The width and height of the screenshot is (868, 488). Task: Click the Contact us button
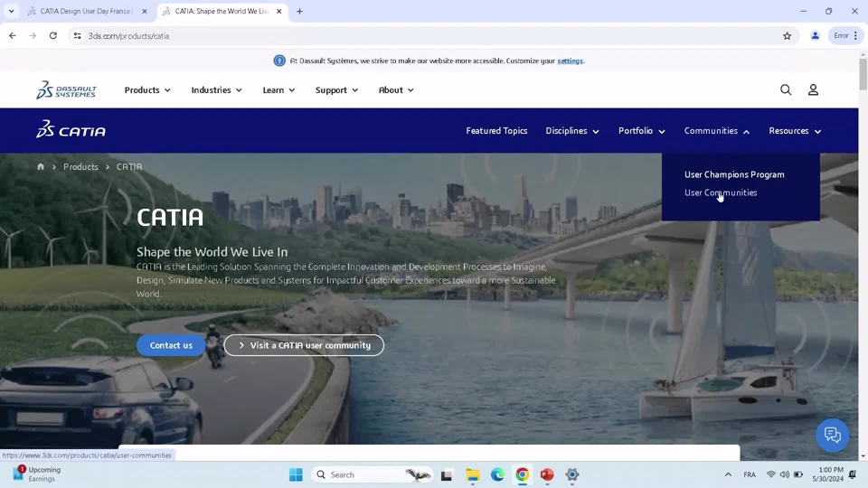point(171,345)
